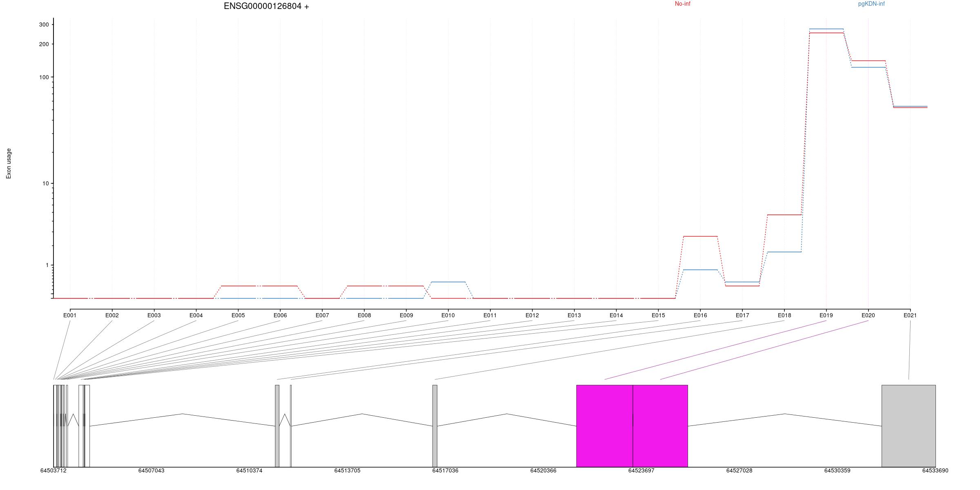
Task: Select the pgKDN-inf legend label
Action: [x=871, y=4]
